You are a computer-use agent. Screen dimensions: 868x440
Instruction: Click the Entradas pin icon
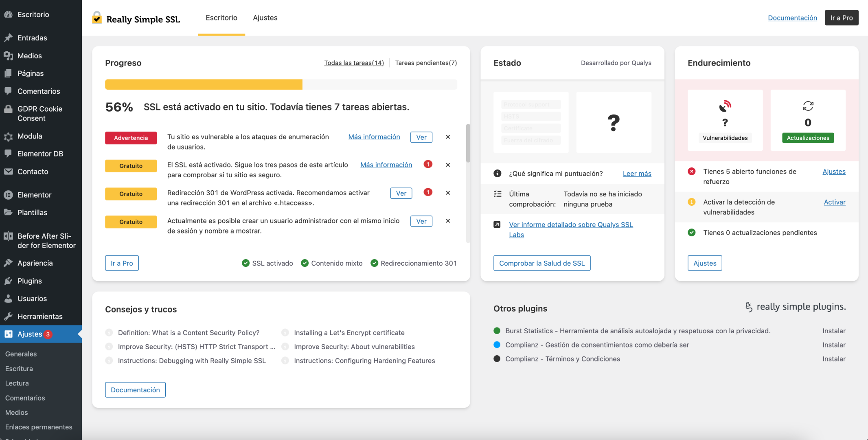8,37
